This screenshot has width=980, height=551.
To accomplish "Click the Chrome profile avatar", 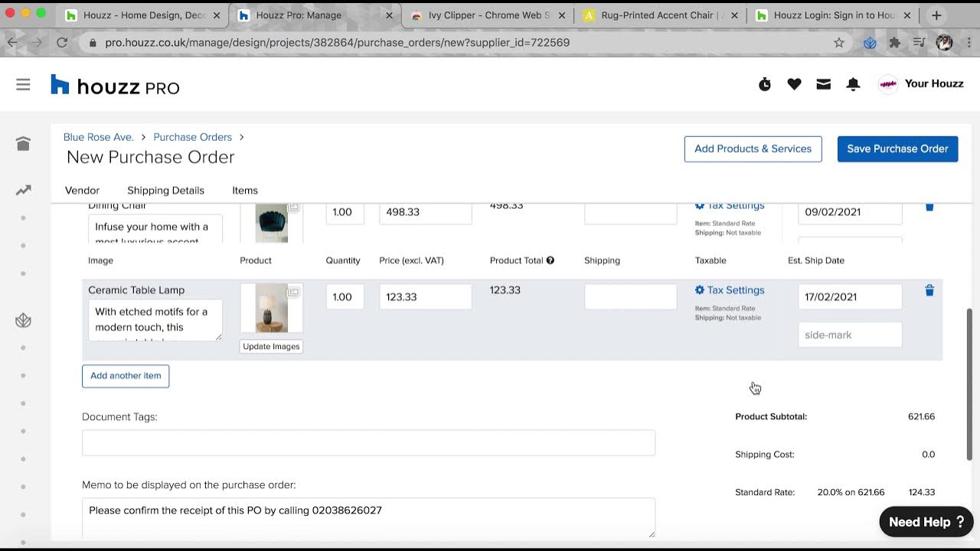I will [x=944, y=43].
